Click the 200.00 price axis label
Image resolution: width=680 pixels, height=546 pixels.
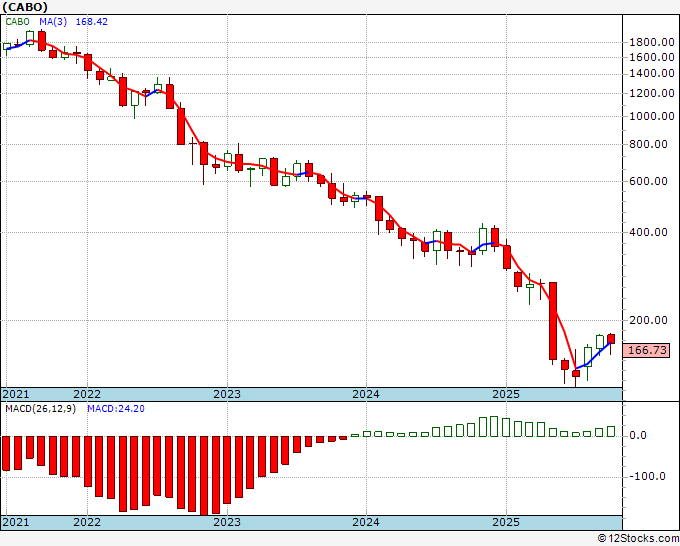point(648,320)
